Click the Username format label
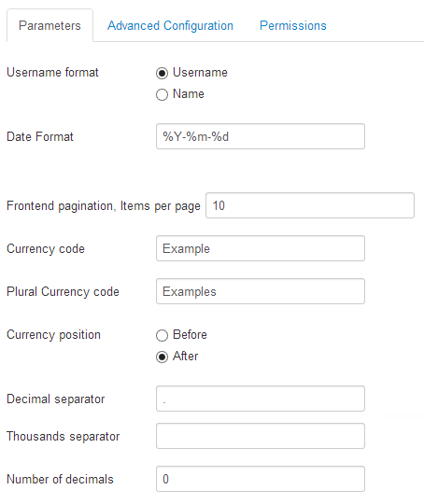 (x=52, y=72)
